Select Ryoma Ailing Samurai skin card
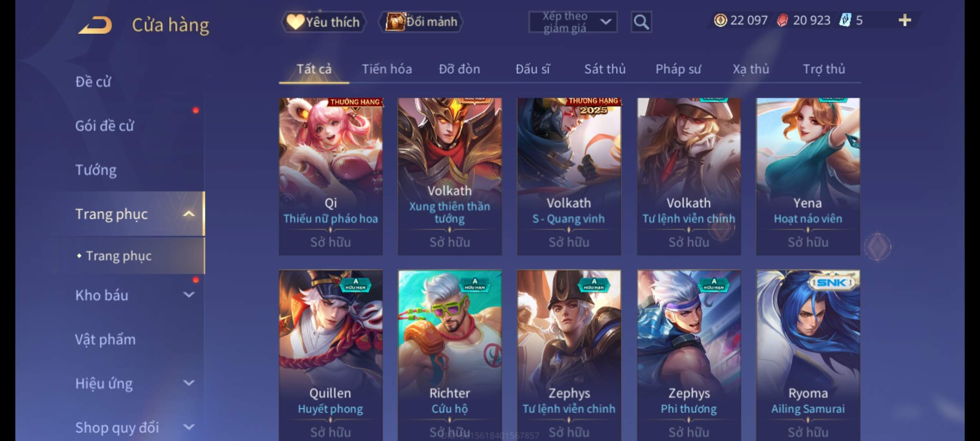980x441 pixels. click(808, 355)
